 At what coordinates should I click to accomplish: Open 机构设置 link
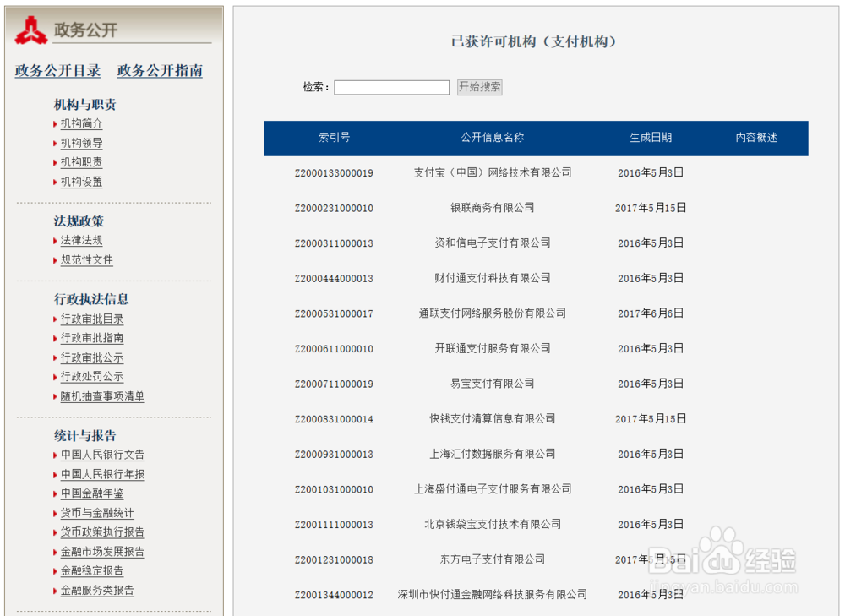click(81, 182)
